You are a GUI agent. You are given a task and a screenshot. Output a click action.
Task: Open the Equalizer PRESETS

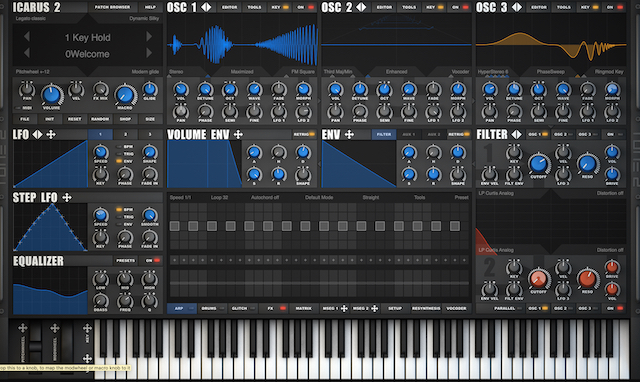click(x=125, y=260)
